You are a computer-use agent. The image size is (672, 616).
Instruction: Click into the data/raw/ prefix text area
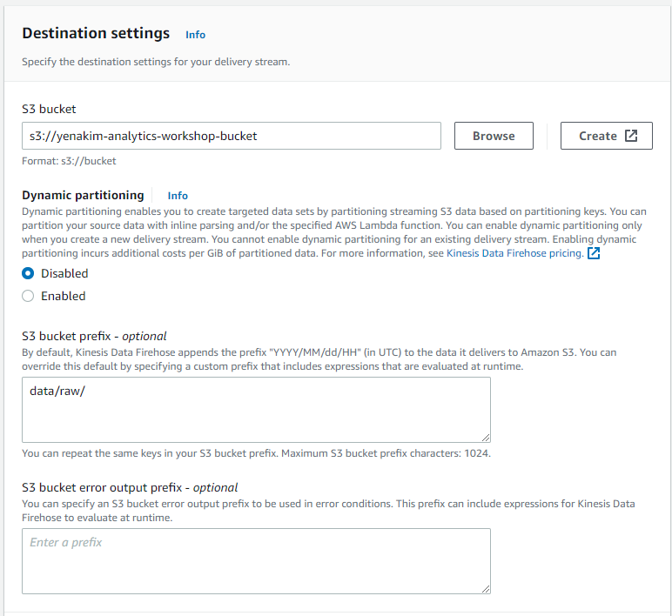pyautogui.click(x=256, y=410)
